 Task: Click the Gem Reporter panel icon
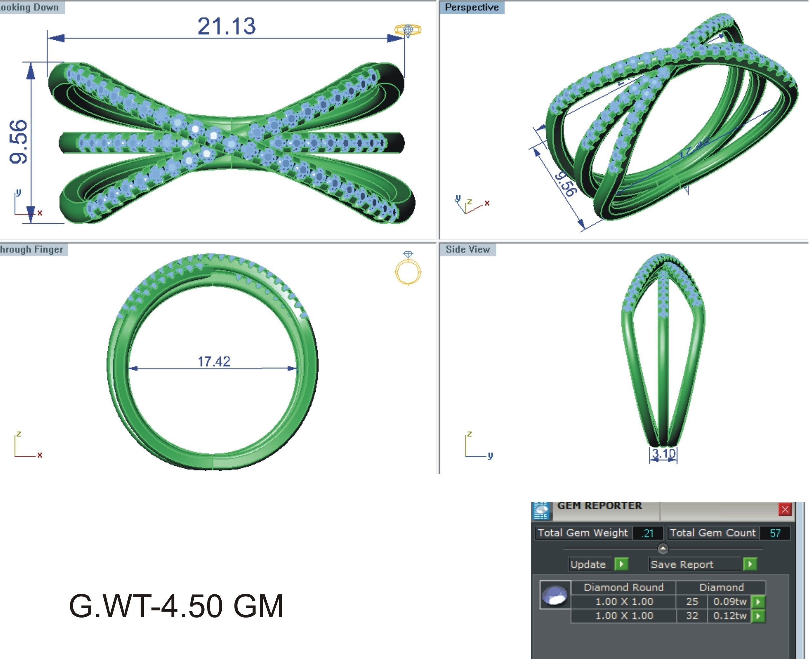pyautogui.click(x=541, y=510)
